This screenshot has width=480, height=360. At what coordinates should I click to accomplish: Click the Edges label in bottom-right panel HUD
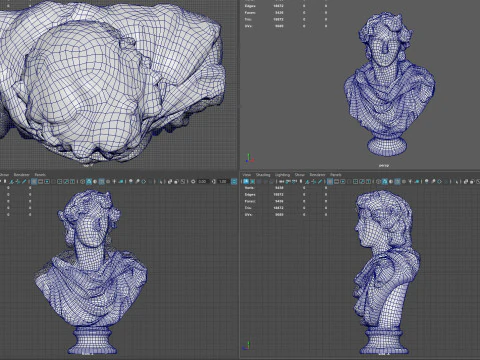[250, 194]
